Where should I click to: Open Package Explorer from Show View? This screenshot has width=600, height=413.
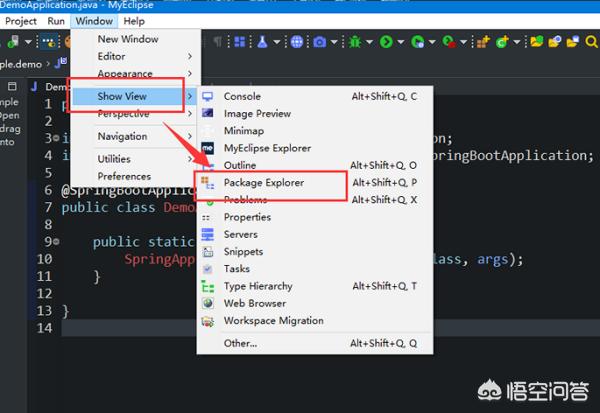click(x=263, y=183)
